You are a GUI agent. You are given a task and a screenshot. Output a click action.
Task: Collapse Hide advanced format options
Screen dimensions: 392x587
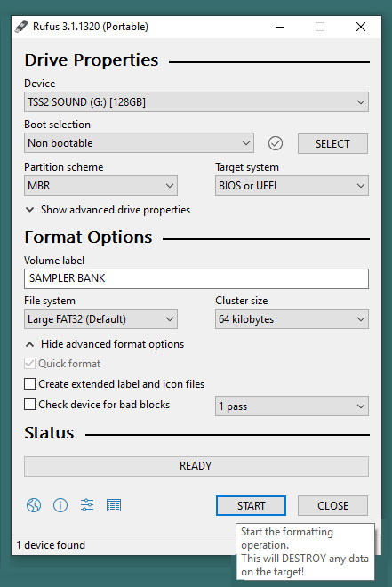click(x=105, y=344)
